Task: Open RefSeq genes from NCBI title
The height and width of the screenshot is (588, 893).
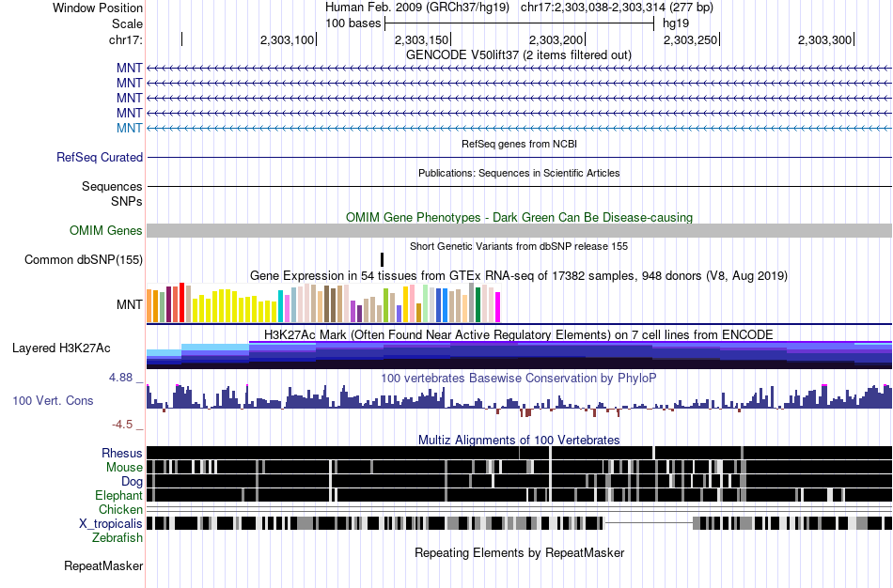Action: pyautogui.click(x=519, y=144)
